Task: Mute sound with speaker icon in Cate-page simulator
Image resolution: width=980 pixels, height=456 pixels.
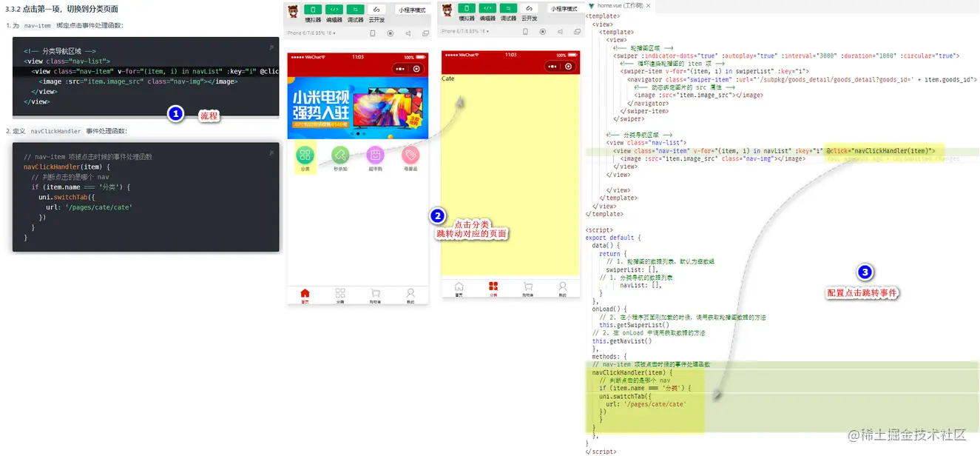Action: coord(561,33)
